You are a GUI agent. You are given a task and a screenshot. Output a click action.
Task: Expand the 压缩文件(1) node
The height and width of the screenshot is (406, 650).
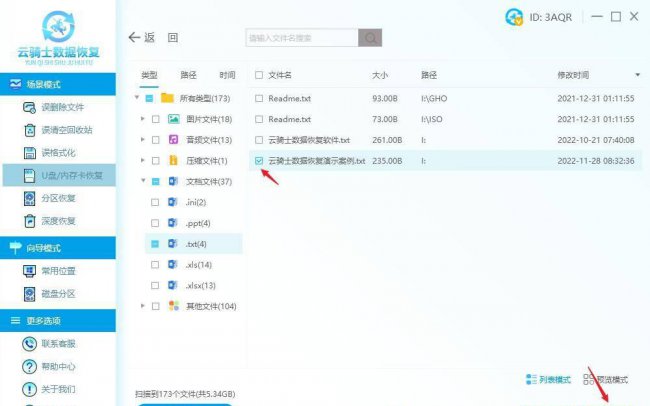pyautogui.click(x=142, y=160)
